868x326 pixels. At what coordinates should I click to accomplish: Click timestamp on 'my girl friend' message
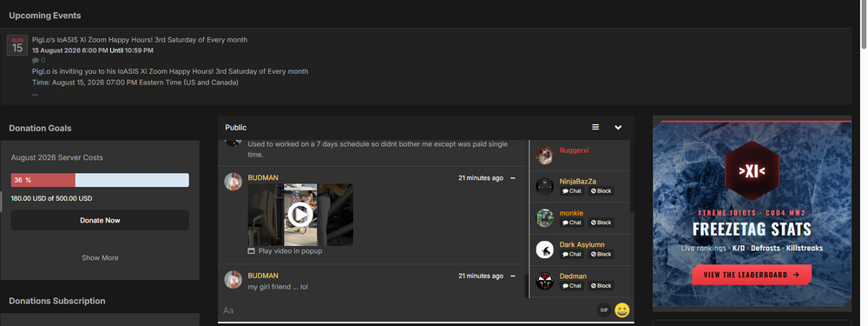coord(481,276)
